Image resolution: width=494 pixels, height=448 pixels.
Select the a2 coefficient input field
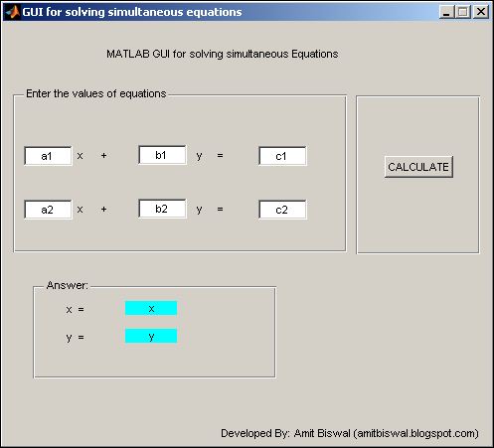coord(48,210)
